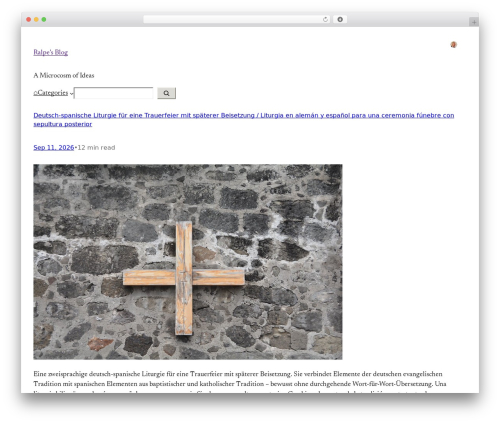The height and width of the screenshot is (423, 500).
Task: Click the browser reload icon
Action: click(325, 20)
